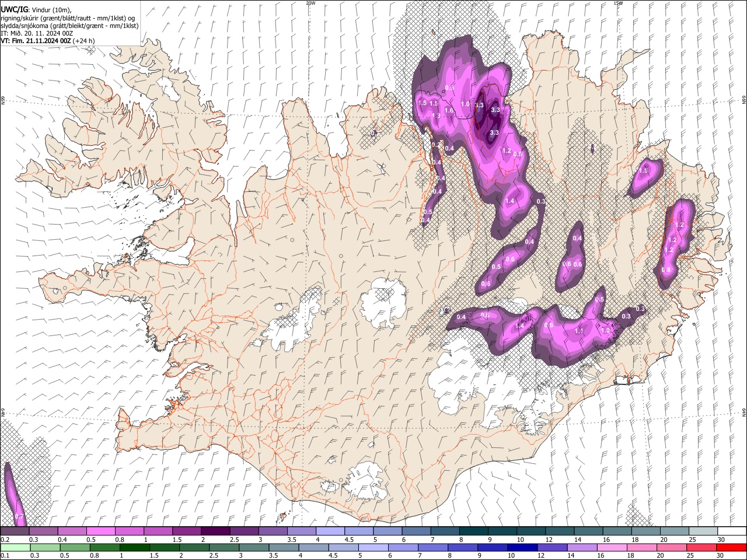Click '0.7' value in bottom-left snow patch
The height and width of the screenshot is (560, 747).
[x=19, y=517]
